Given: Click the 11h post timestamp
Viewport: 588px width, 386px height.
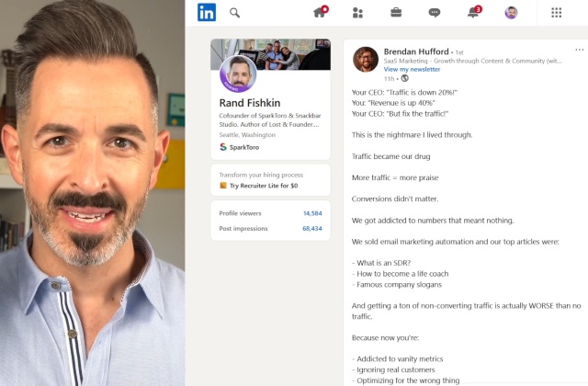Looking at the screenshot, I should click(x=389, y=79).
